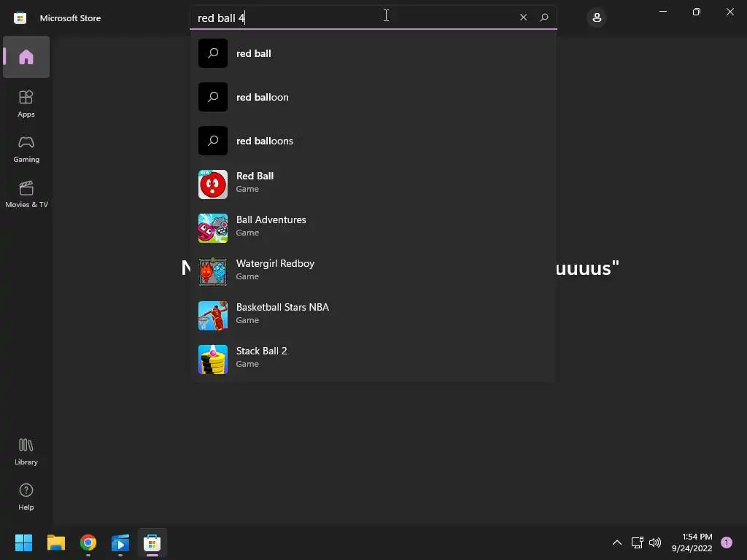The height and width of the screenshot is (560, 747).
Task: Open Google Chrome from taskbar
Action: tap(88, 542)
